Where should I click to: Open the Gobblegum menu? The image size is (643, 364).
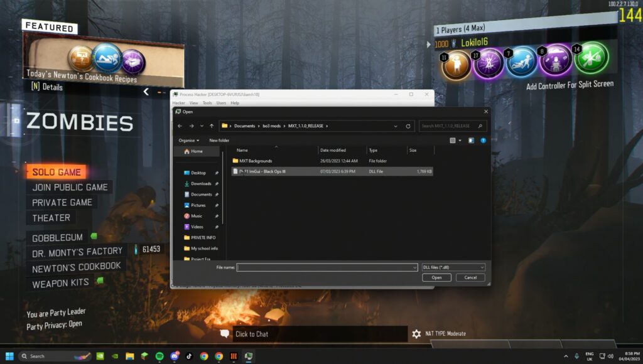[x=57, y=238]
